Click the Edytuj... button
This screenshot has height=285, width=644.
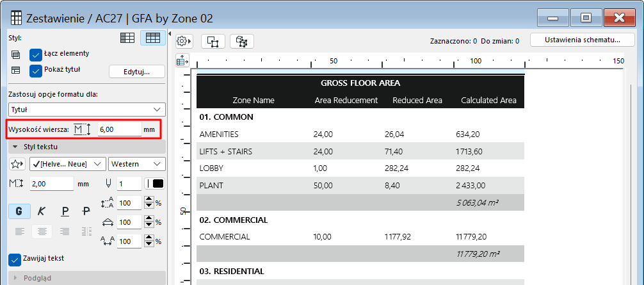(136, 71)
